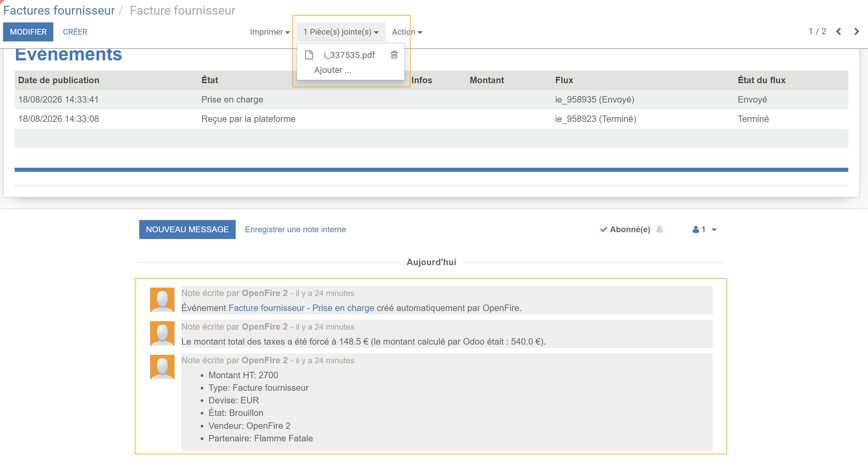Go to next record arrow

(x=856, y=32)
